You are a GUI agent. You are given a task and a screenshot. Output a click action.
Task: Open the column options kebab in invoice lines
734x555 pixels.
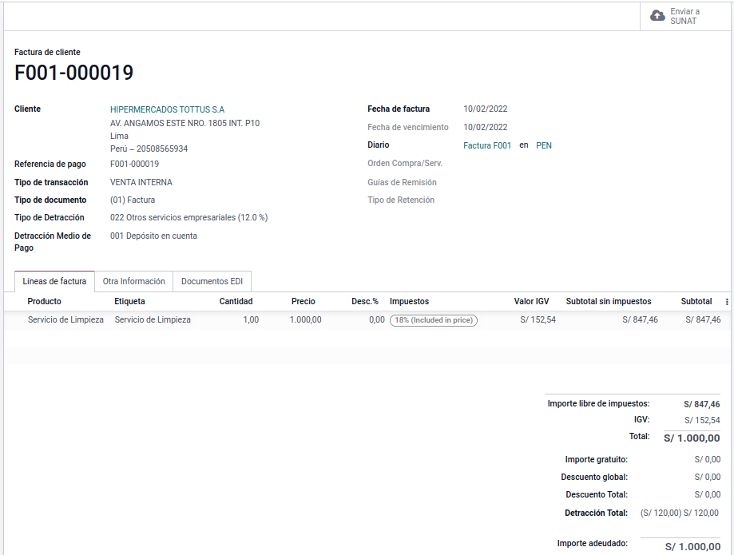727,301
